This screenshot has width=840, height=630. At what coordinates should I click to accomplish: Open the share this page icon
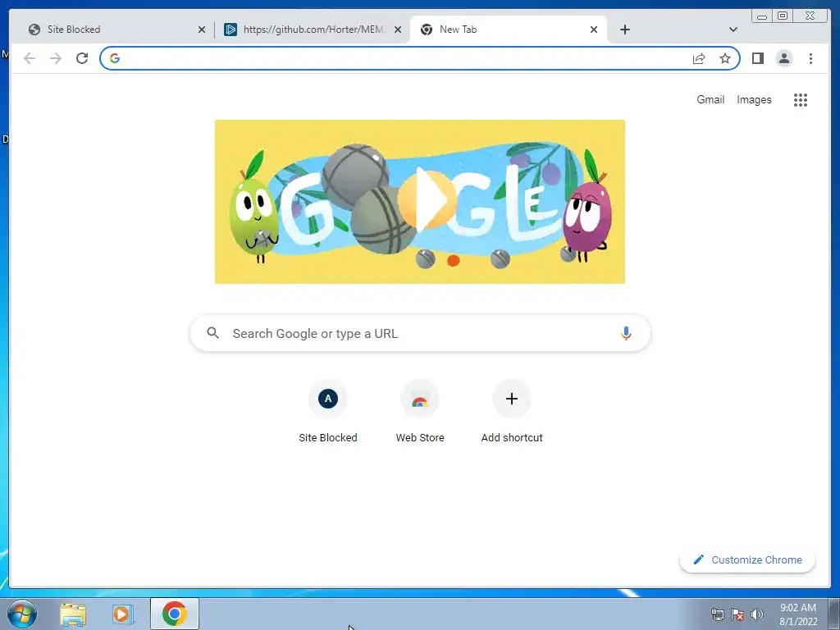coord(699,58)
